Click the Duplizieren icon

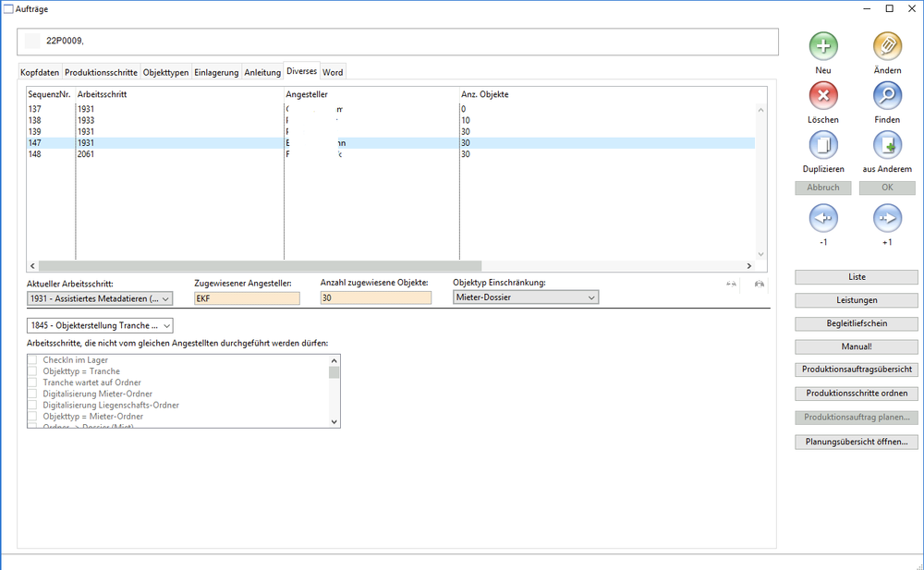pyautogui.click(x=823, y=146)
